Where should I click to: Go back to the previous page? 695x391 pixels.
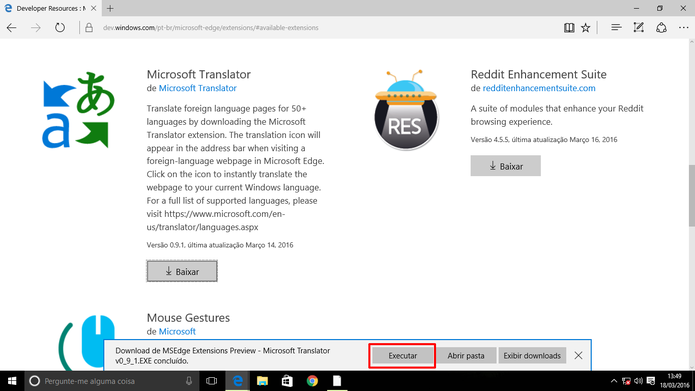[12, 27]
